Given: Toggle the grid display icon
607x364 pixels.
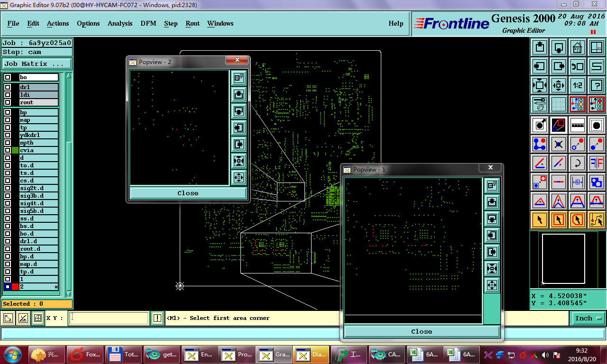Looking at the screenshot, I should 559,104.
